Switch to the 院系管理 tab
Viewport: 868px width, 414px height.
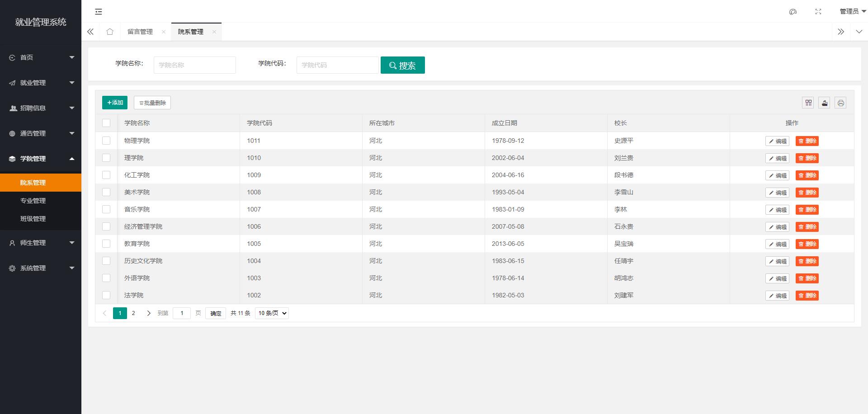tap(191, 32)
